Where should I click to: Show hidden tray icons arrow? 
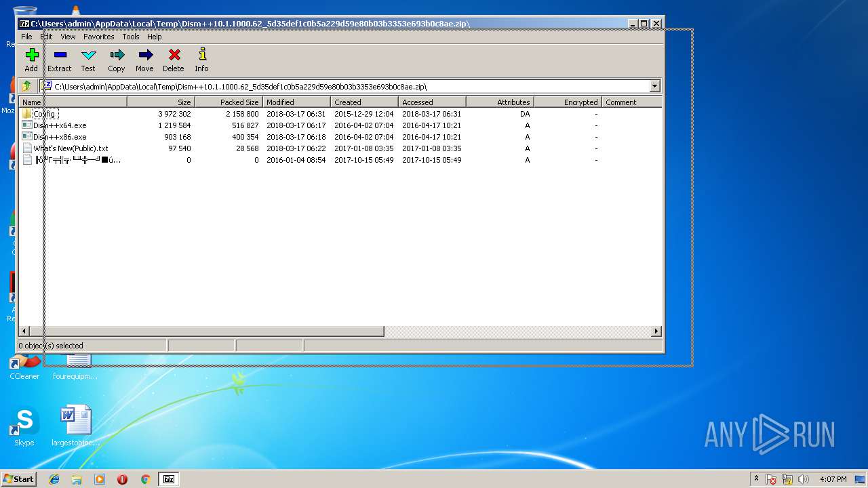click(x=756, y=479)
